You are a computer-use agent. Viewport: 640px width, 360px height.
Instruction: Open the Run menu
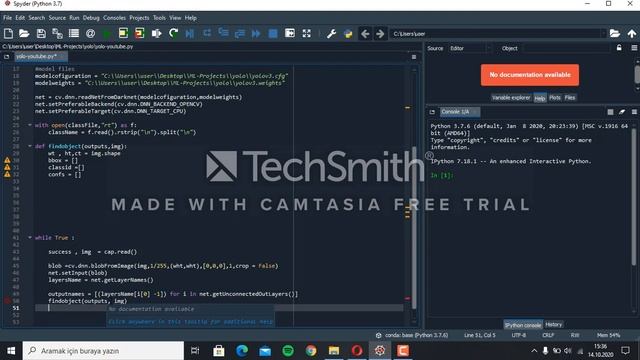pyautogui.click(x=74, y=18)
